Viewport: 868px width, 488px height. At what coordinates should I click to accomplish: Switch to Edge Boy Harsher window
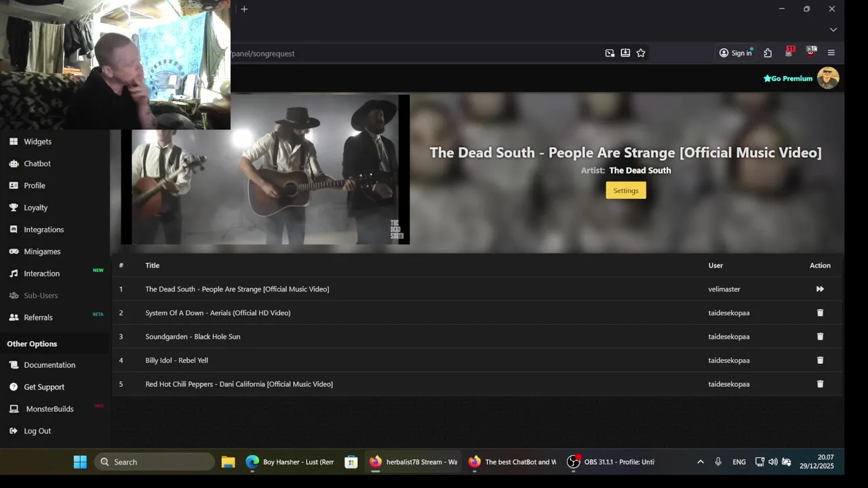click(290, 462)
